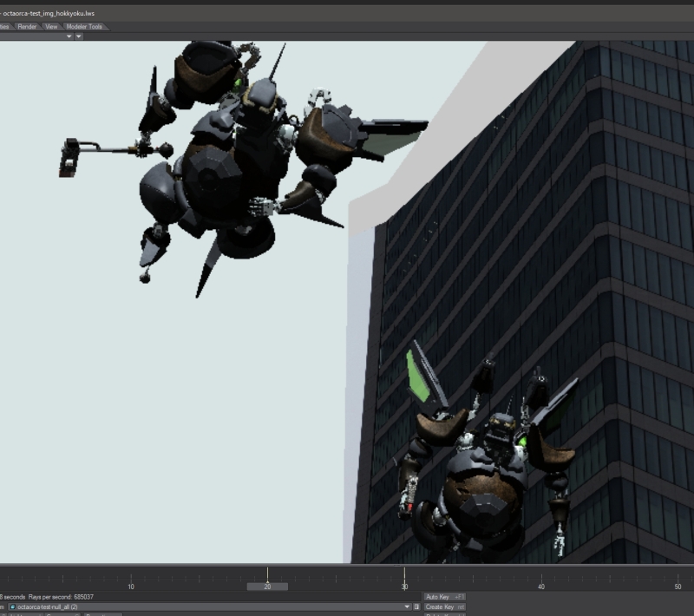
Task: Open the Modeler Tools tab
Action: (x=85, y=27)
